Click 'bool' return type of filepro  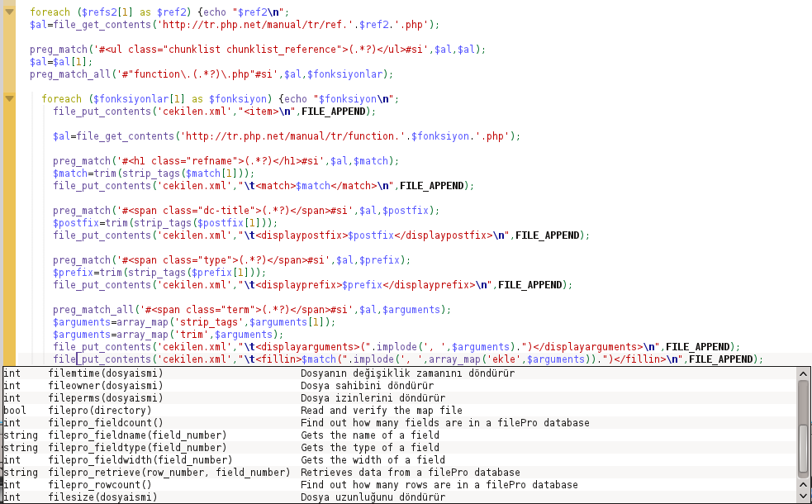pyautogui.click(x=15, y=411)
